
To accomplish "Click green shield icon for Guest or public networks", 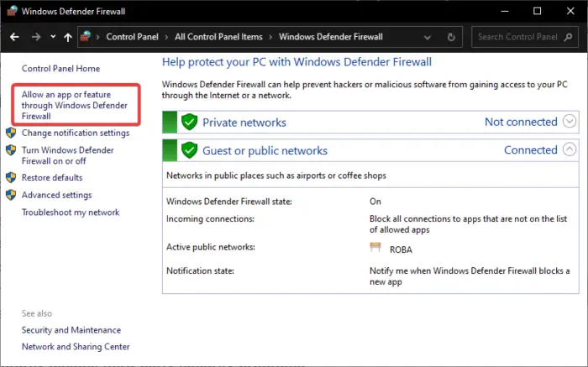I will (189, 150).
